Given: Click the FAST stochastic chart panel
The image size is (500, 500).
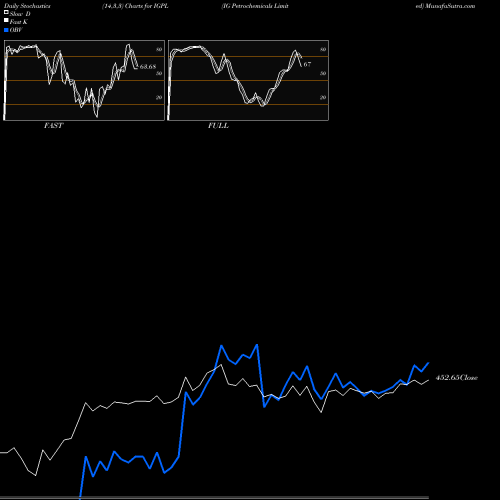Looking at the screenshot, I should (84, 80).
